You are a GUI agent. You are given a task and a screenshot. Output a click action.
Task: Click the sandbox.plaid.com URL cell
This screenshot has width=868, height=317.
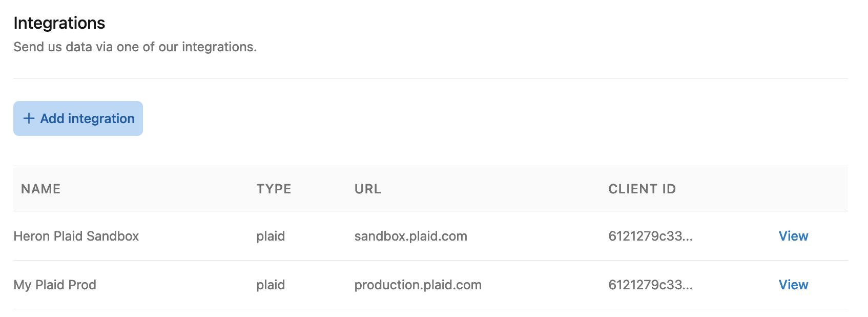(411, 236)
